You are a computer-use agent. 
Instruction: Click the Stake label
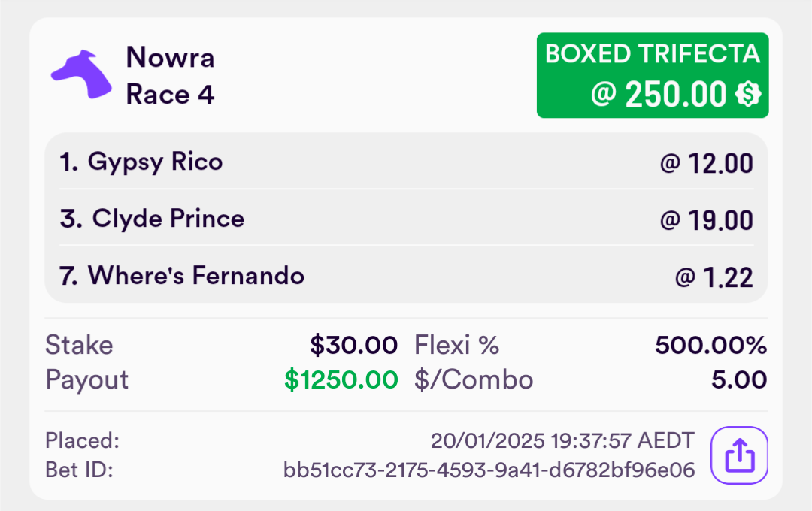click(x=79, y=345)
